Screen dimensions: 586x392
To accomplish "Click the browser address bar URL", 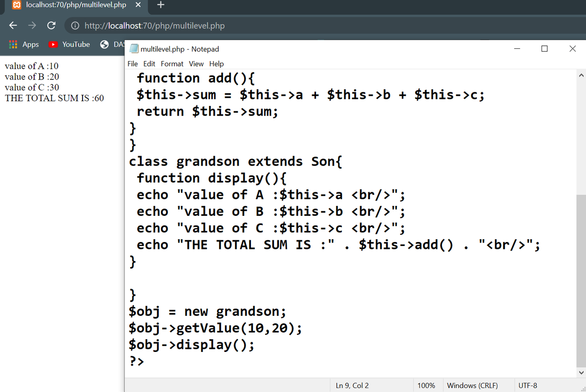I will [154, 26].
